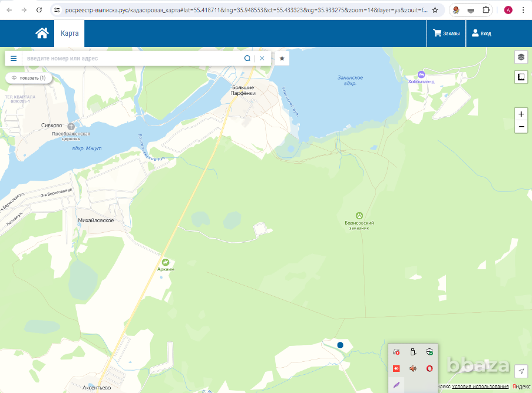This screenshot has width=532, height=393.
Task: Open the map layers switcher
Action: (521, 57)
